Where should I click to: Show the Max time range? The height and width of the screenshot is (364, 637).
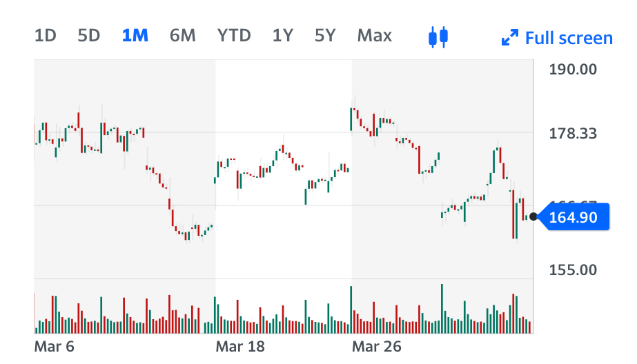375,36
